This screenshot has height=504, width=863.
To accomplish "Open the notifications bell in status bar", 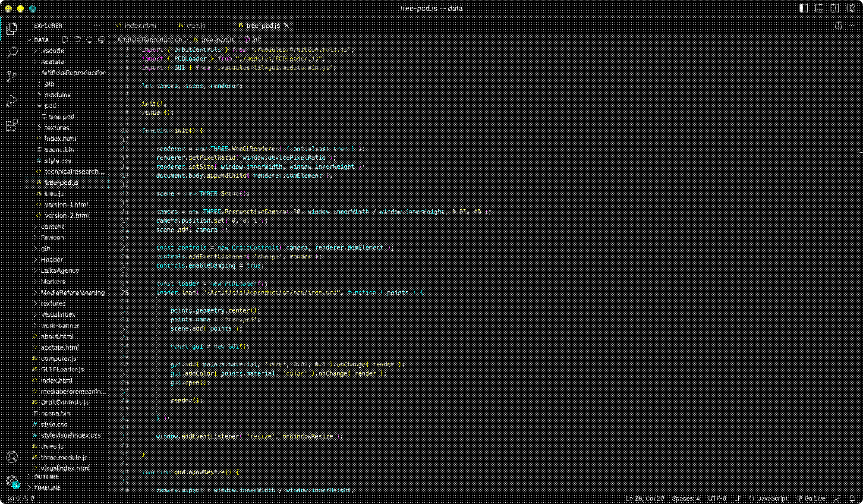I will click(852, 498).
